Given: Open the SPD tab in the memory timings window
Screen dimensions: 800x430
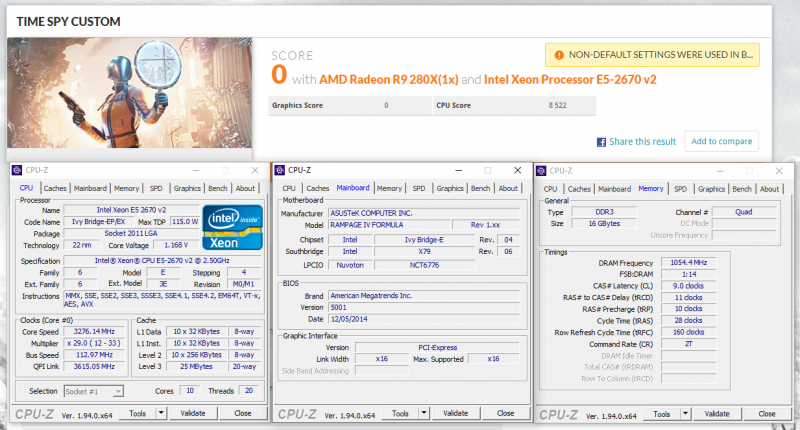Looking at the screenshot, I should pyautogui.click(x=680, y=189).
